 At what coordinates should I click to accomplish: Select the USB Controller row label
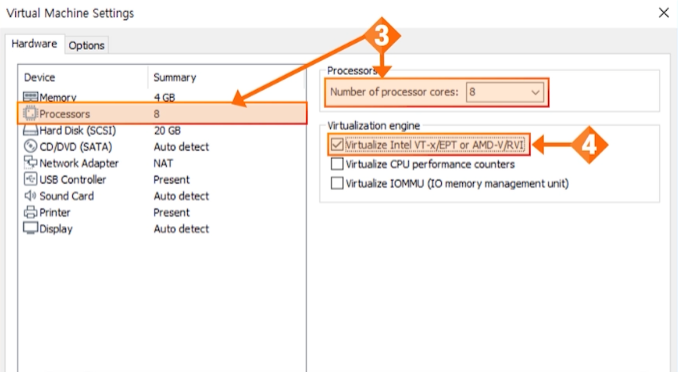pos(73,180)
